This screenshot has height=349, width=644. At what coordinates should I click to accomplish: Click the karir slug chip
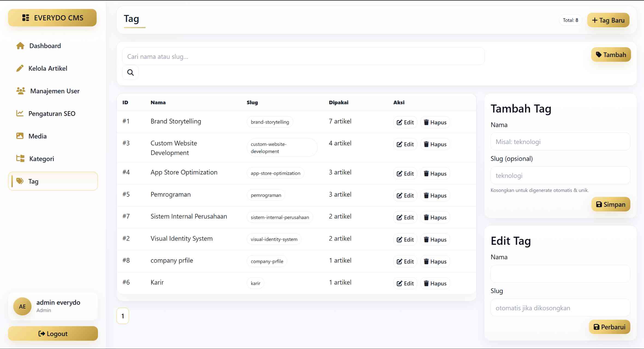click(255, 283)
